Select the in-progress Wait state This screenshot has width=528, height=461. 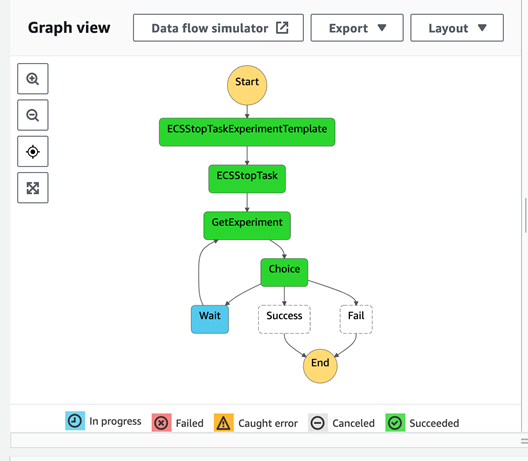[x=210, y=319]
